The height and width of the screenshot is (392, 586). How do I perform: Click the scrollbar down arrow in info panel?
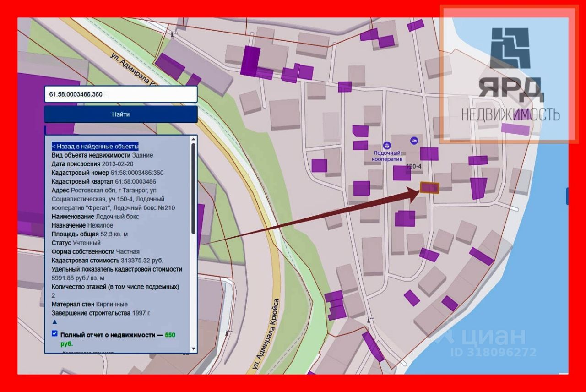pyautogui.click(x=194, y=349)
